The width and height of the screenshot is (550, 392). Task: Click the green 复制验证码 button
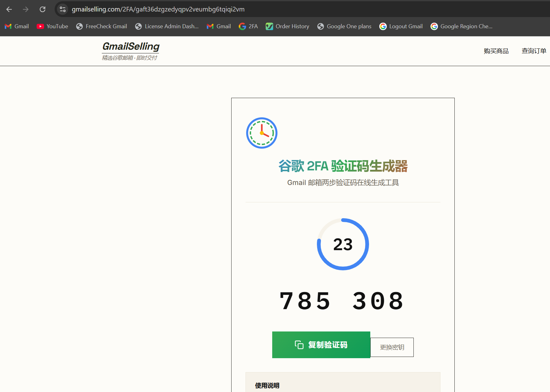coord(321,345)
